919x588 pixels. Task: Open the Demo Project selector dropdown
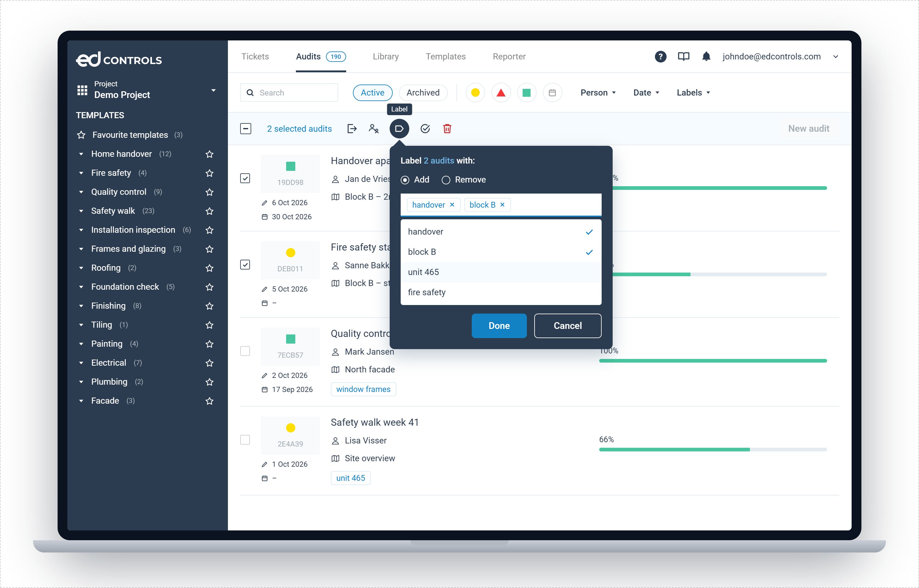tap(214, 90)
